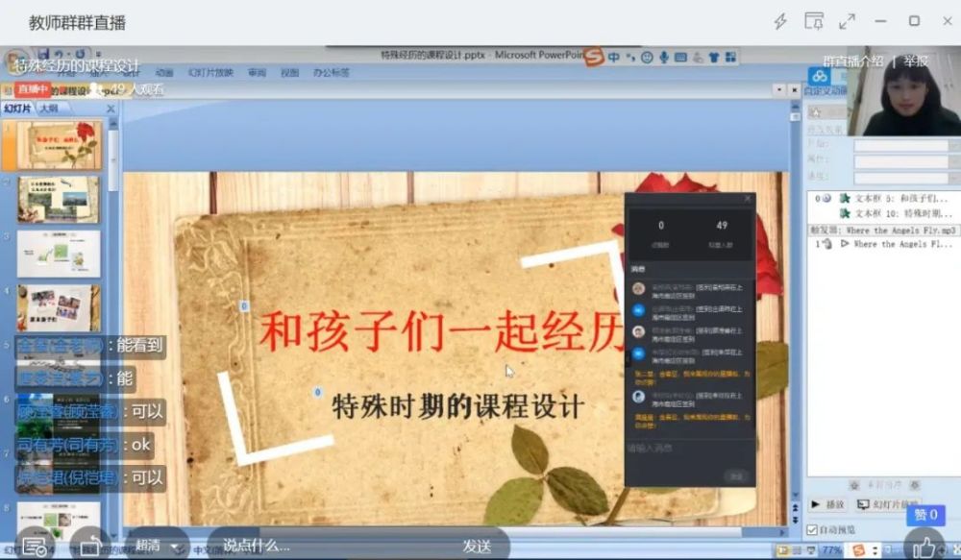This screenshot has width=961, height=560.
Task: Select slide 4 thumbnail with photos
Action: tap(59, 307)
